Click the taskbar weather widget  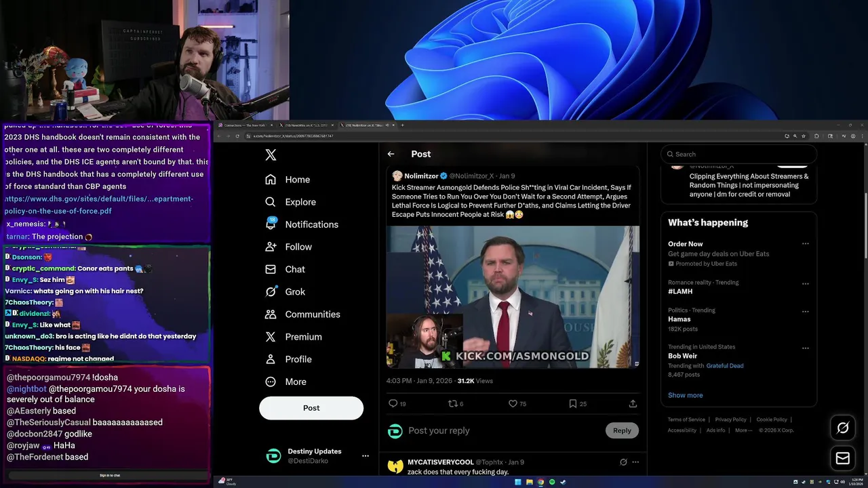coord(227,482)
